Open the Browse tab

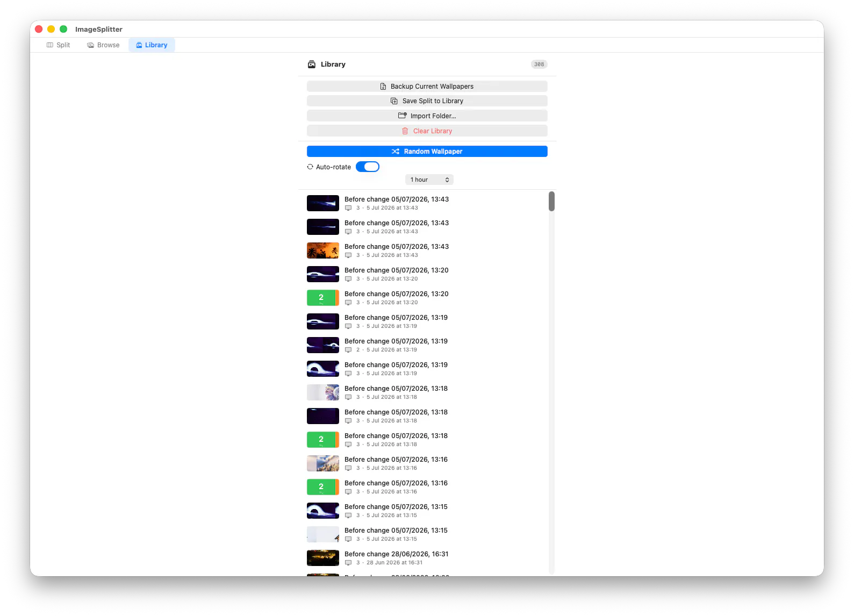(x=103, y=45)
